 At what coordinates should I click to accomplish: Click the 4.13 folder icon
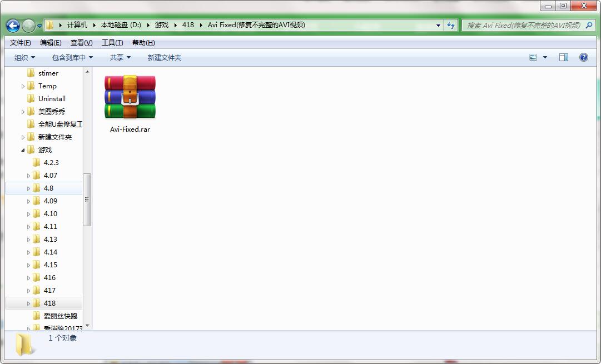tap(36, 239)
